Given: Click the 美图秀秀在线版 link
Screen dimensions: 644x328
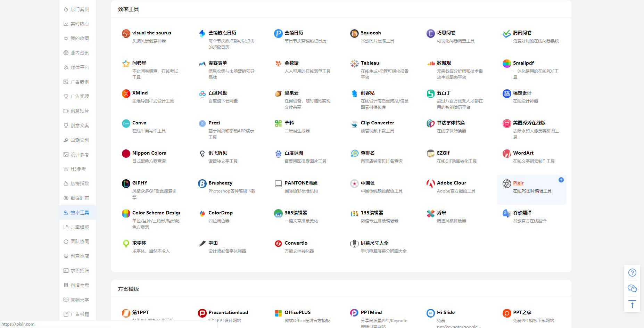Looking at the screenshot, I should pos(529,123).
